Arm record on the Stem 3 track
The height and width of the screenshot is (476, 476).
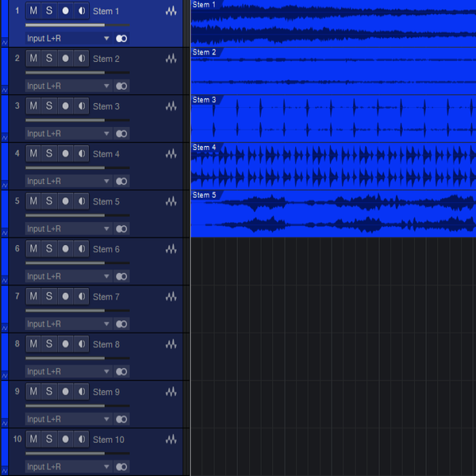tap(65, 106)
